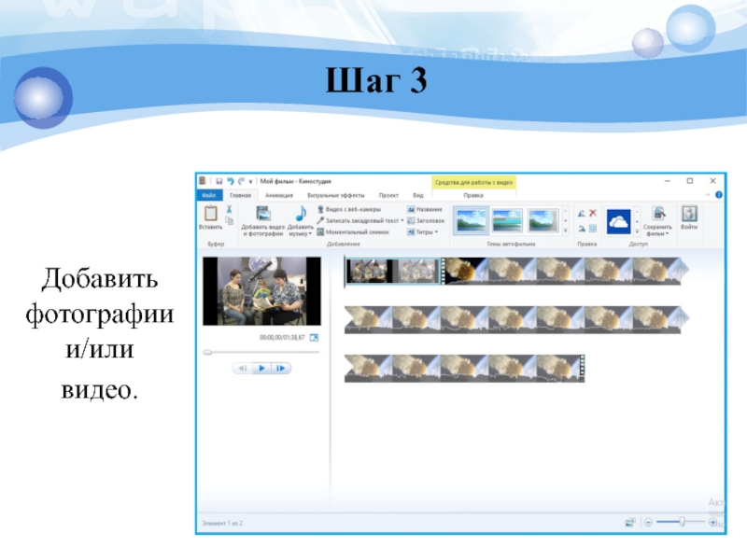Switch to the Визуальные эффекты tab

click(336, 195)
